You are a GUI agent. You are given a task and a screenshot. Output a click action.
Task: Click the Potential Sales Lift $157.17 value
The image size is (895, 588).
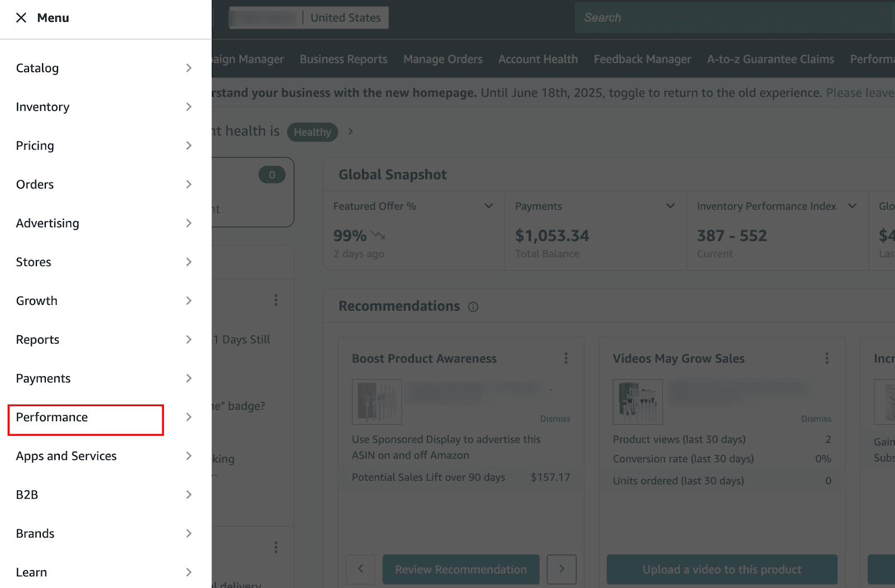(x=550, y=478)
